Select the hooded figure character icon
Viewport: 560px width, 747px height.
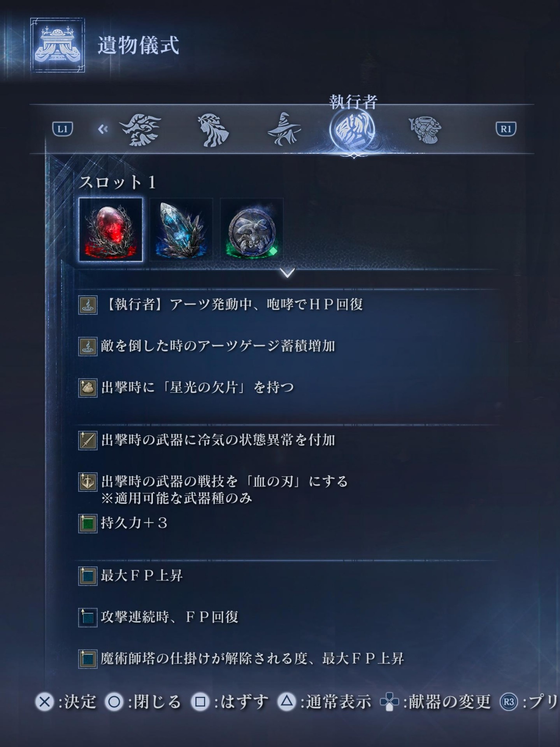coord(213,130)
